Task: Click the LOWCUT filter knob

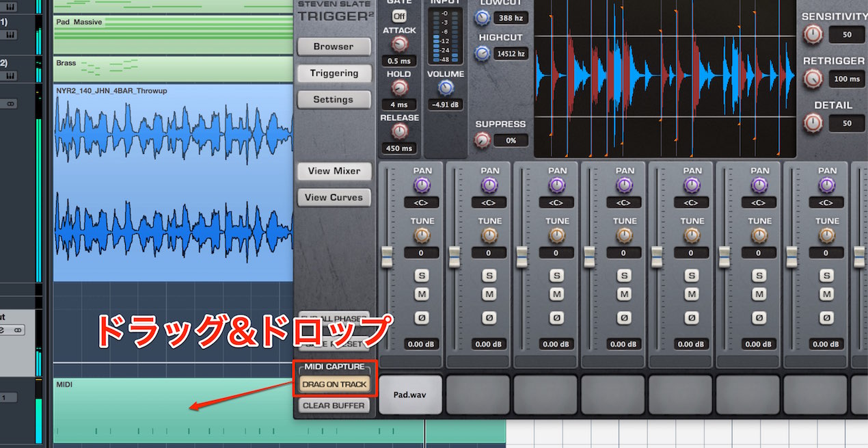Action: [483, 18]
